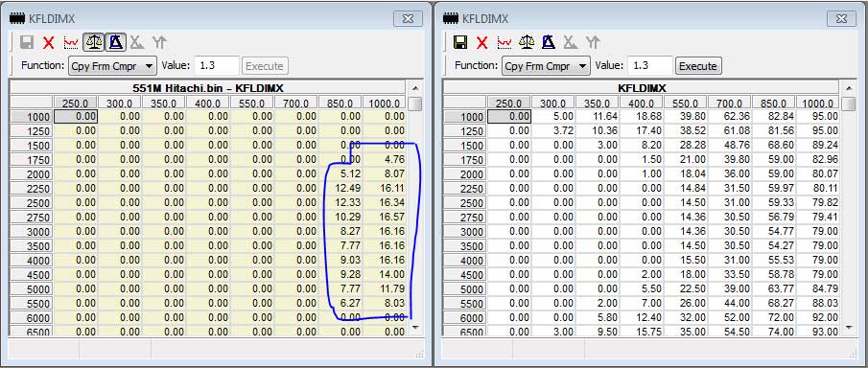Open the Function dropdown in the right window

point(546,66)
